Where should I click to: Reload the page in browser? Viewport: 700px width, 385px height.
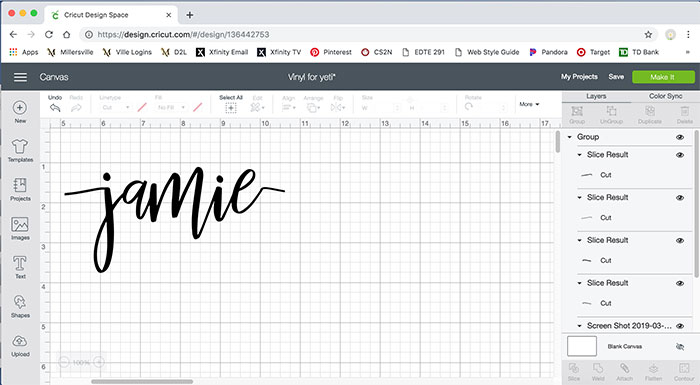coord(49,34)
